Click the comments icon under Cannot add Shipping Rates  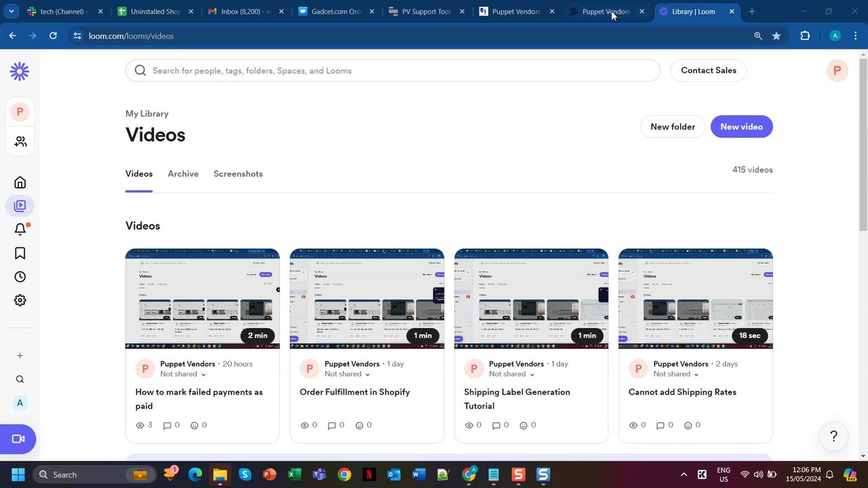coord(660,426)
